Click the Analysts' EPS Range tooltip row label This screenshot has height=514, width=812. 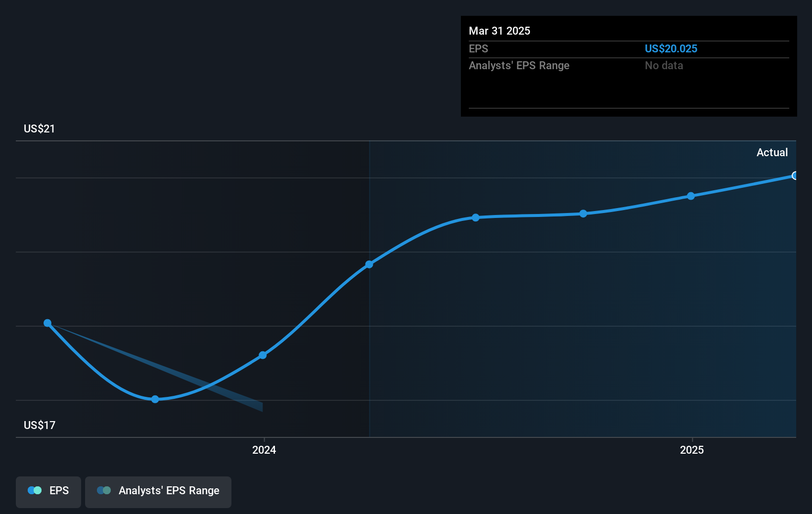(519, 65)
